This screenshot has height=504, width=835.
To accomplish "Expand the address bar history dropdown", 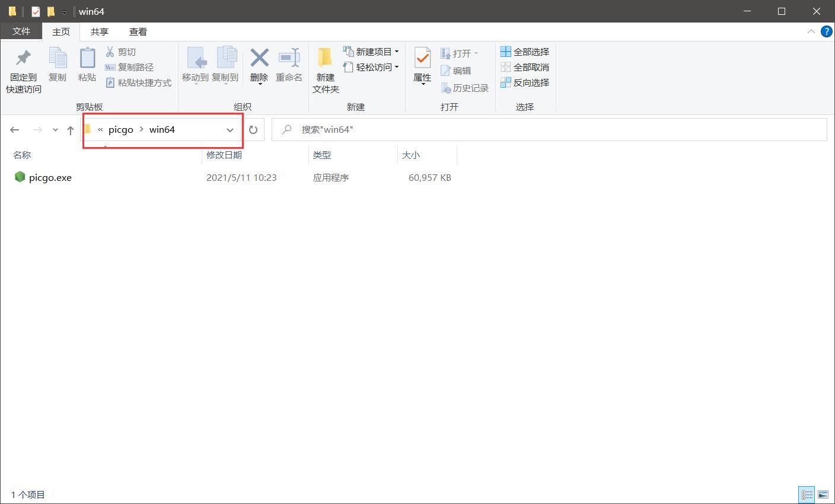I will [x=230, y=130].
